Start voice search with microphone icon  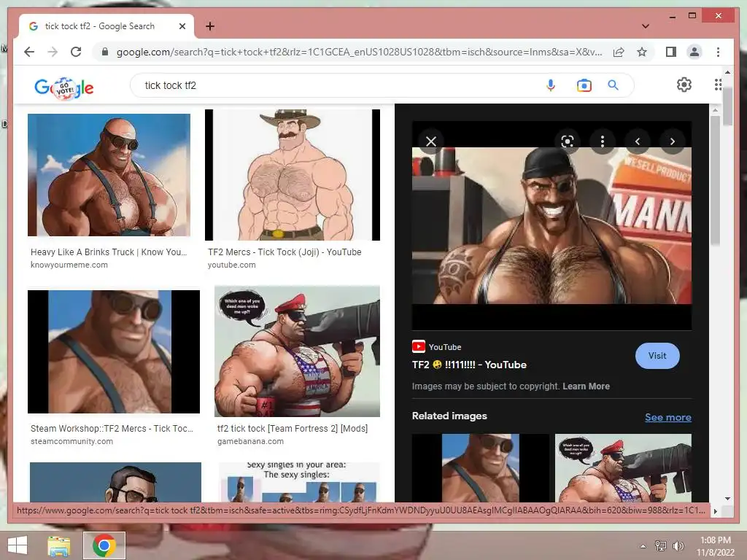551,85
